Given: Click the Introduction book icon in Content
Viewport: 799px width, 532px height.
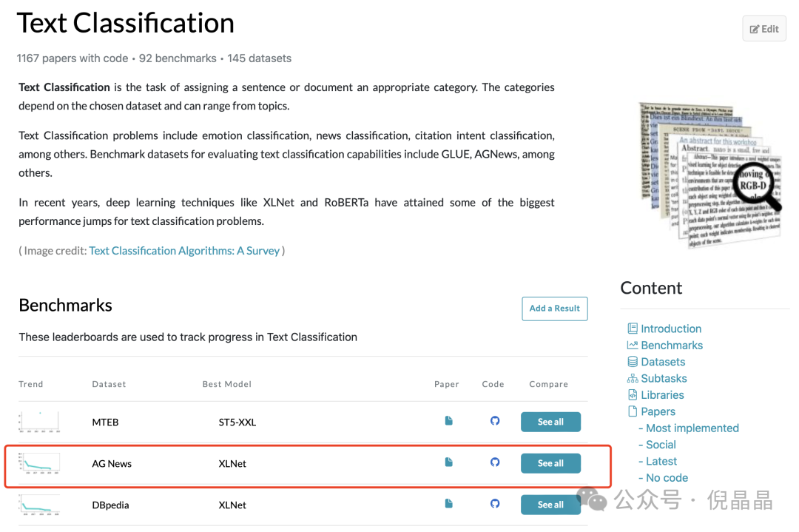Looking at the screenshot, I should pyautogui.click(x=633, y=329).
